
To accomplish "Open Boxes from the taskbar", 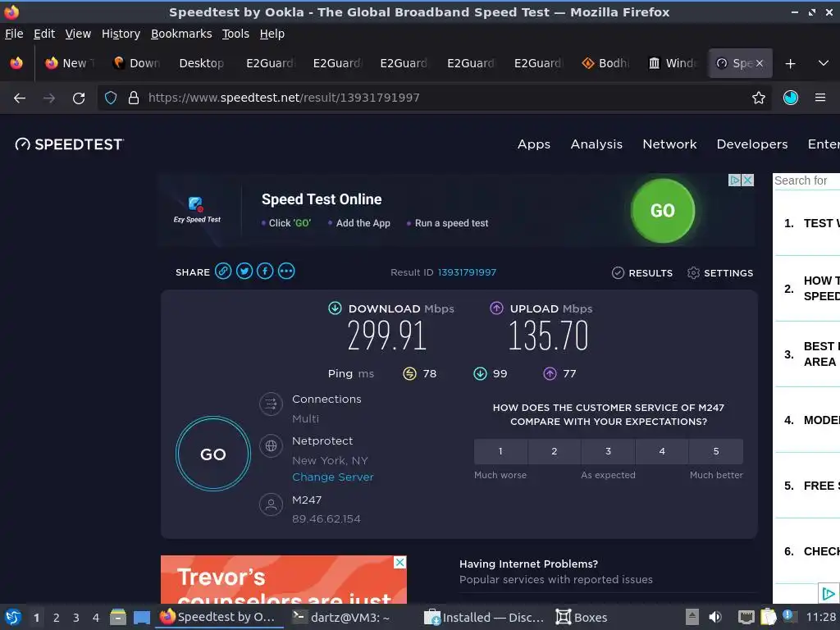I will click(582, 617).
